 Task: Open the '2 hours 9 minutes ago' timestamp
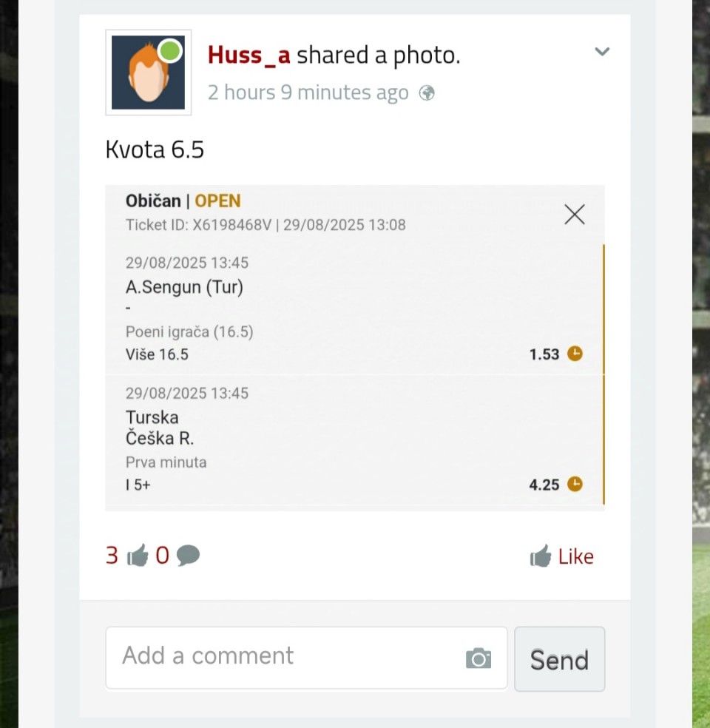[x=308, y=92]
